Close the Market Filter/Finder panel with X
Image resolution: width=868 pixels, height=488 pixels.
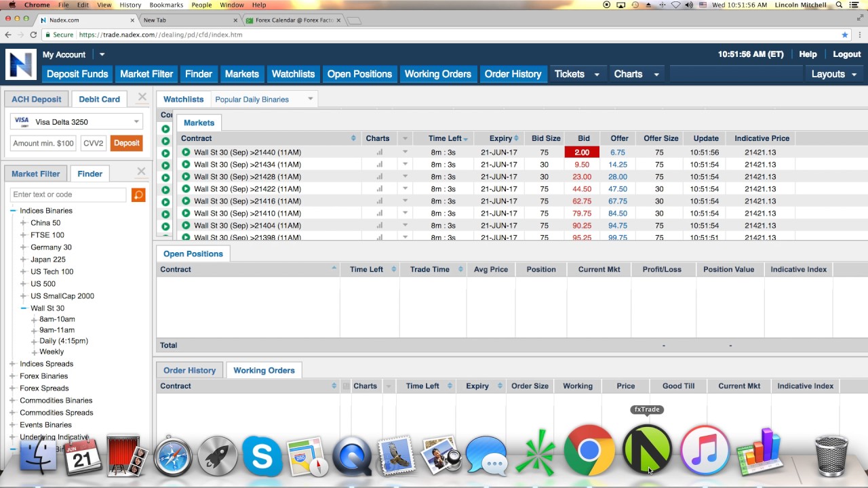click(142, 171)
